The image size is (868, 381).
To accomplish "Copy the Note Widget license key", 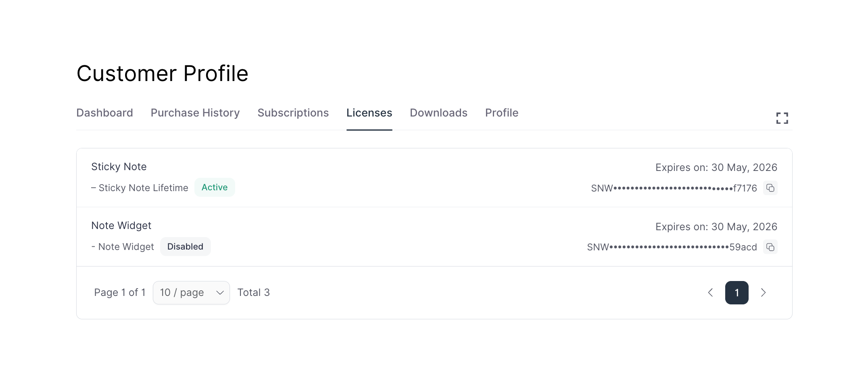I will tap(770, 247).
